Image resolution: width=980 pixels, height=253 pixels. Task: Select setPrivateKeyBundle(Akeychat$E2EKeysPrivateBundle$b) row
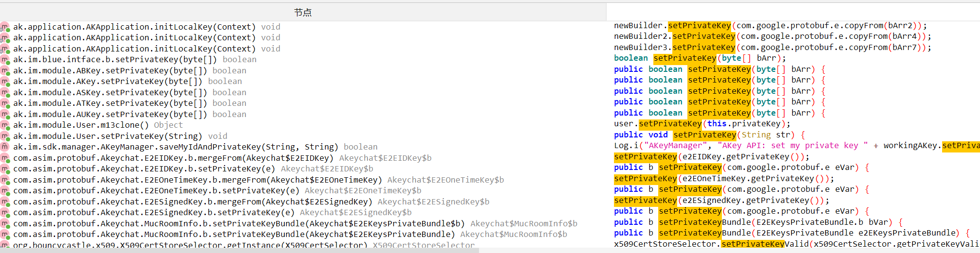(238, 224)
